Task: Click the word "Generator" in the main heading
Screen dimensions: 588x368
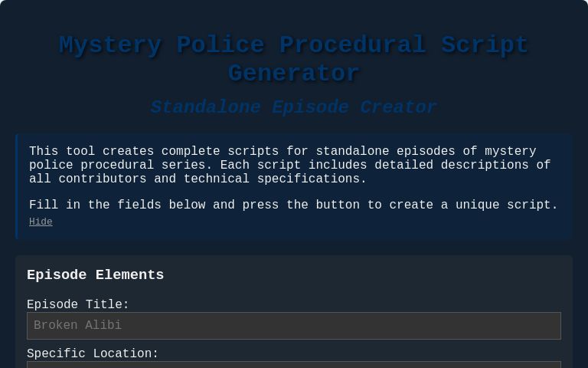Action: point(294,74)
